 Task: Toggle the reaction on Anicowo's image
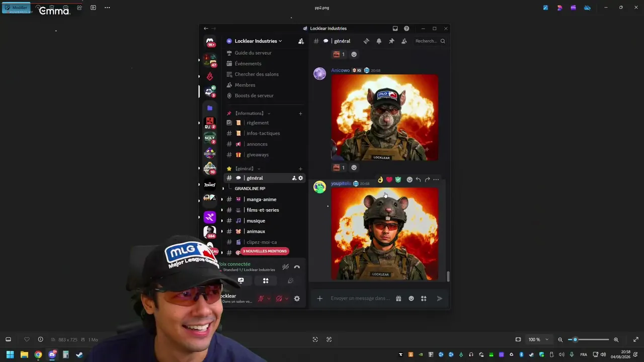click(x=340, y=167)
